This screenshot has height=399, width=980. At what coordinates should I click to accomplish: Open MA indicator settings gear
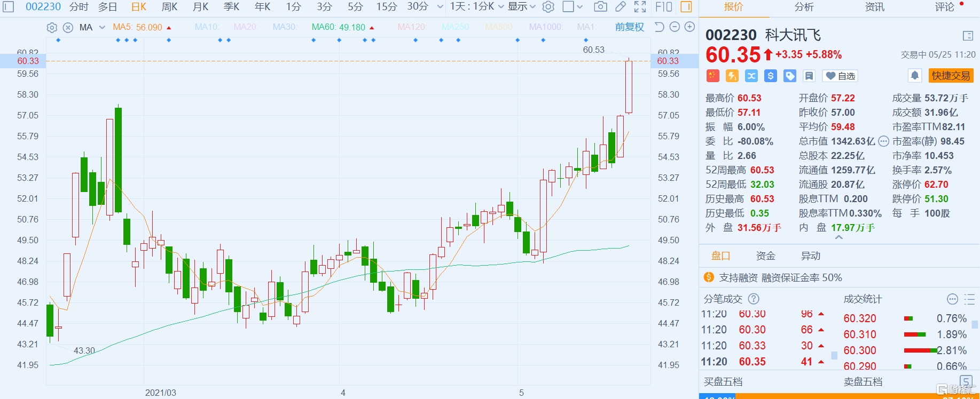[52, 27]
